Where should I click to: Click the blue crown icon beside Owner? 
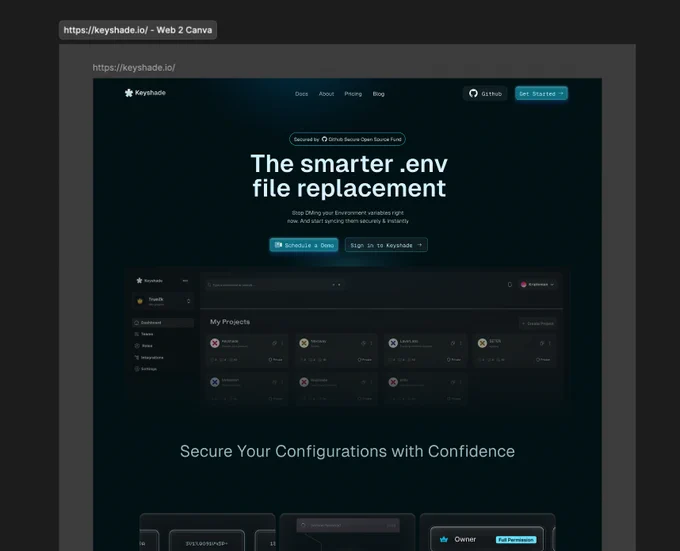tap(444, 539)
